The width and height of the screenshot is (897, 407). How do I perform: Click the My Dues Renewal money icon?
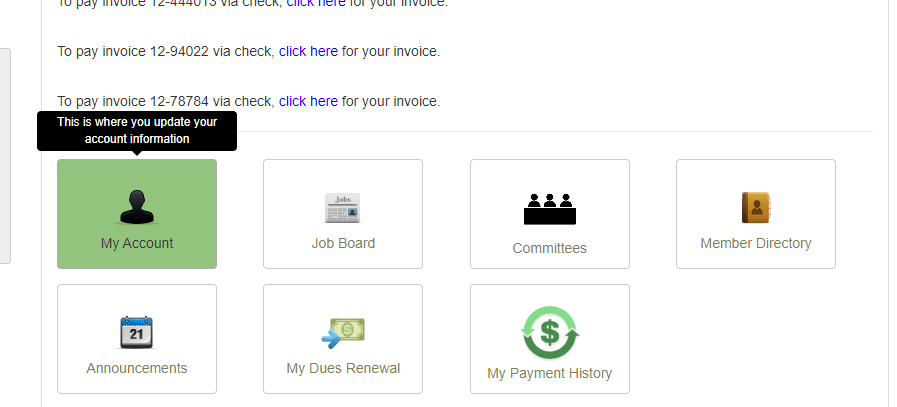point(343,331)
